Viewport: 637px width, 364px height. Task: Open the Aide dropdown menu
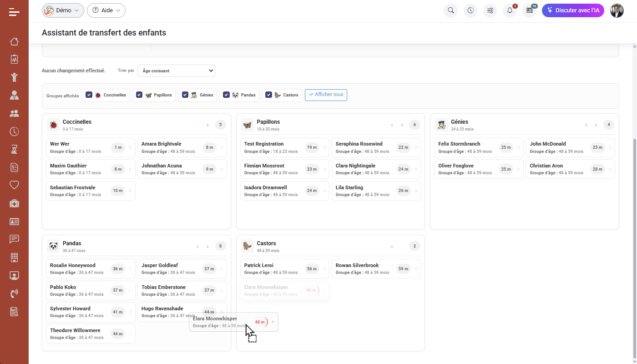[106, 10]
